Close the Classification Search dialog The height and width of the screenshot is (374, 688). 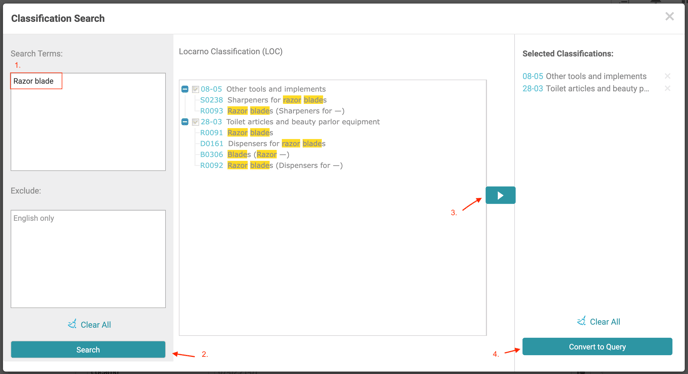pyautogui.click(x=669, y=17)
